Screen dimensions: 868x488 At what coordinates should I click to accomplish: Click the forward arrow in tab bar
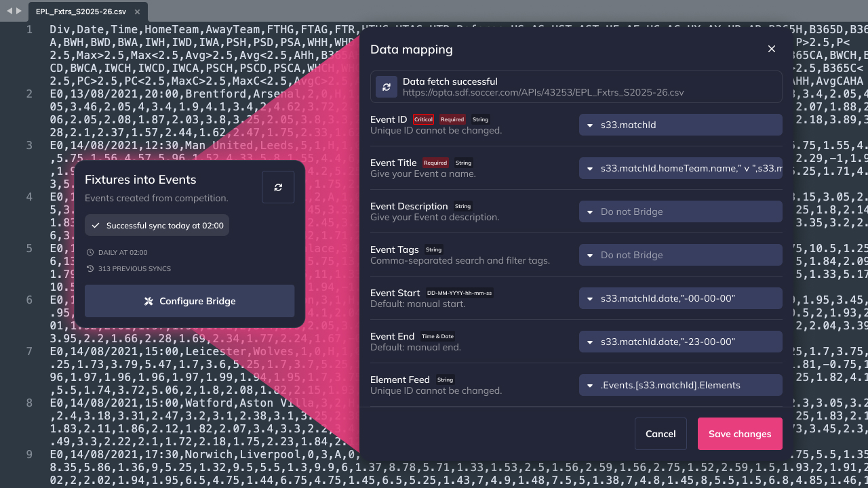point(19,11)
